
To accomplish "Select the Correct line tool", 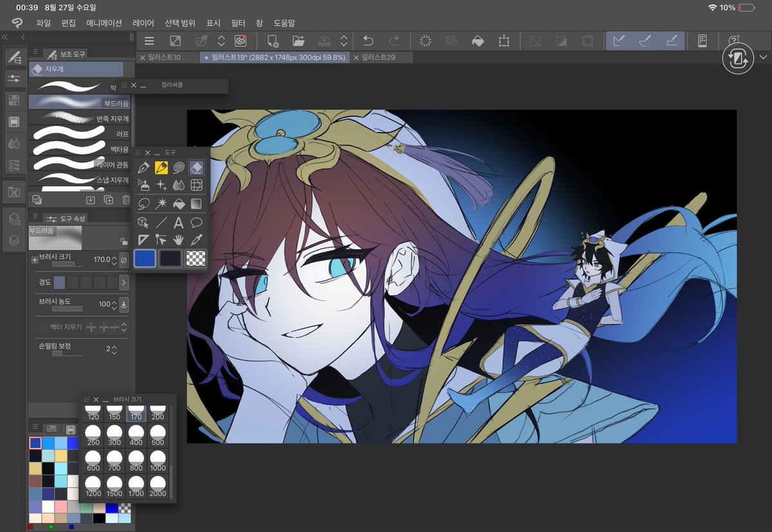I will (161, 240).
